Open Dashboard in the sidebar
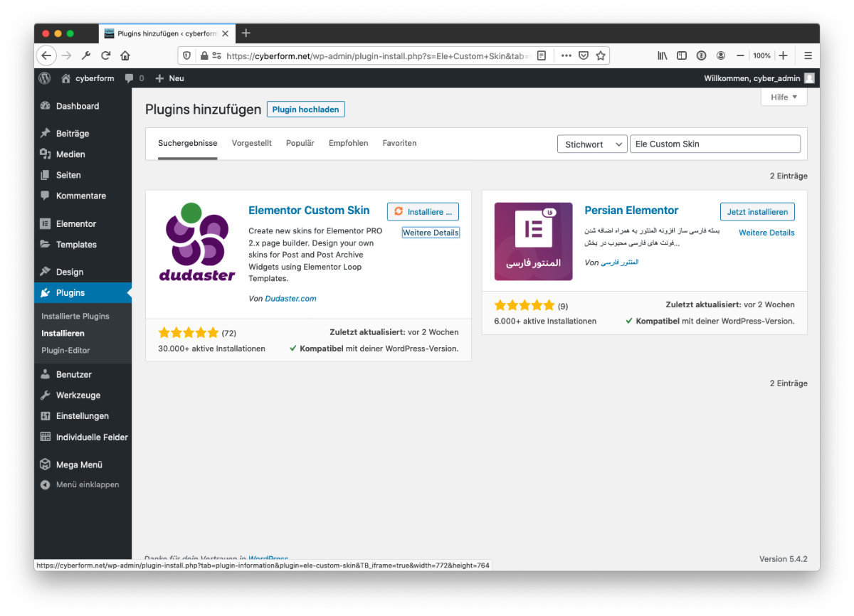The image size is (854, 616). [83, 106]
